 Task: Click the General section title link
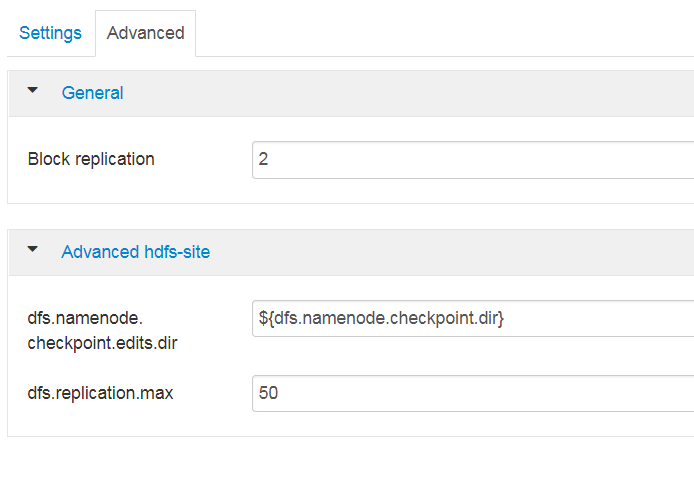(x=92, y=93)
